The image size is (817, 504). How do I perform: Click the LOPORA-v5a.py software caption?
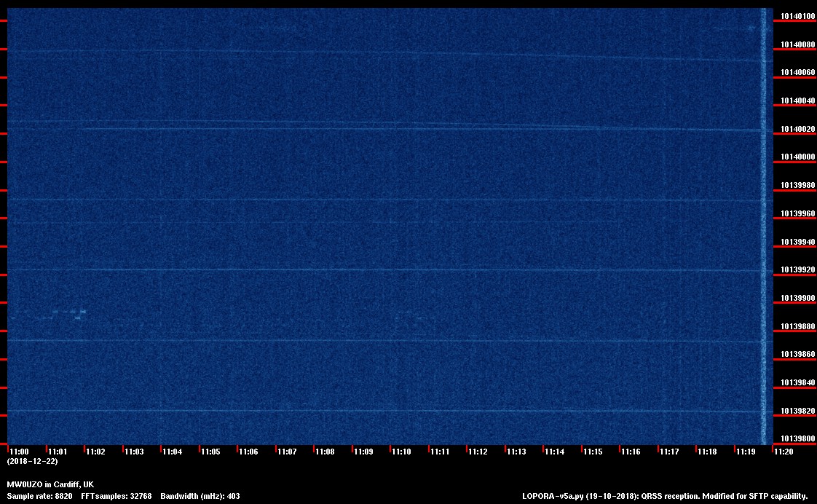[x=665, y=496]
